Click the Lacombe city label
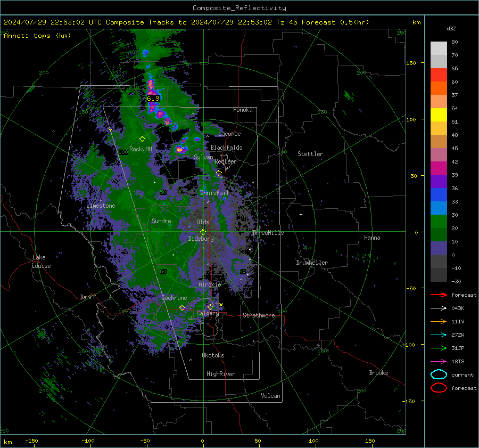479x448 pixels. pyautogui.click(x=229, y=134)
